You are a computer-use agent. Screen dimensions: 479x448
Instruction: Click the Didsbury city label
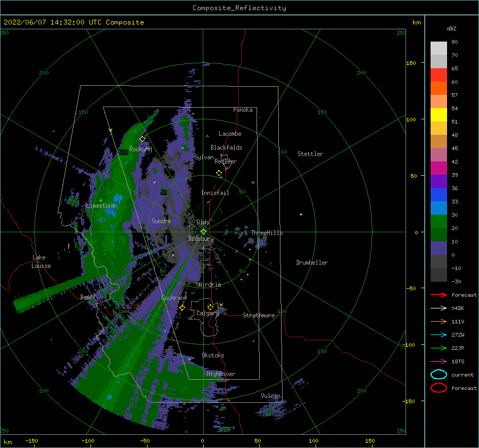pyautogui.click(x=201, y=239)
